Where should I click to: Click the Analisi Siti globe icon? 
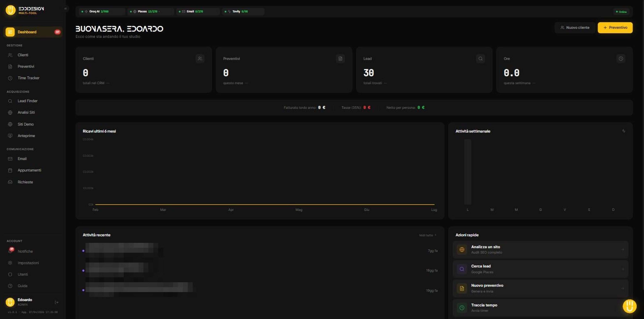pyautogui.click(x=10, y=113)
